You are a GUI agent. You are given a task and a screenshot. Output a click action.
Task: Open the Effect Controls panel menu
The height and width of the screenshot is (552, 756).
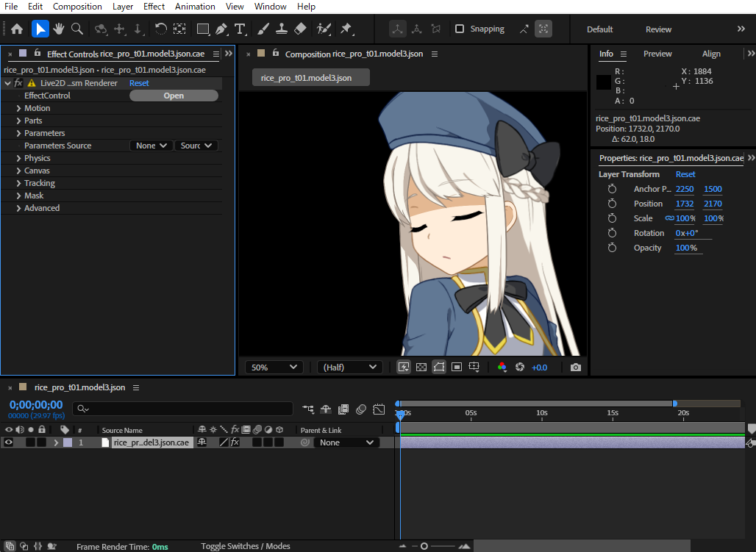[x=216, y=54]
